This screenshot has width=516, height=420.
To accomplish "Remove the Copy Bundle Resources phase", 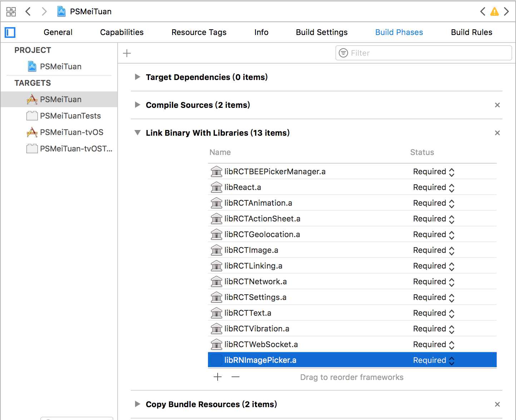I will (x=497, y=404).
